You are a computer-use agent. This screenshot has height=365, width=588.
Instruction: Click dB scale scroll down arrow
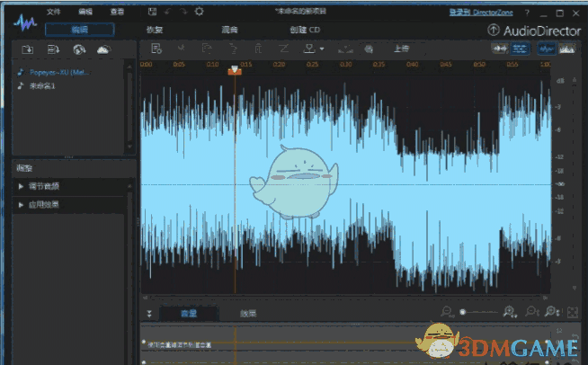click(575, 288)
